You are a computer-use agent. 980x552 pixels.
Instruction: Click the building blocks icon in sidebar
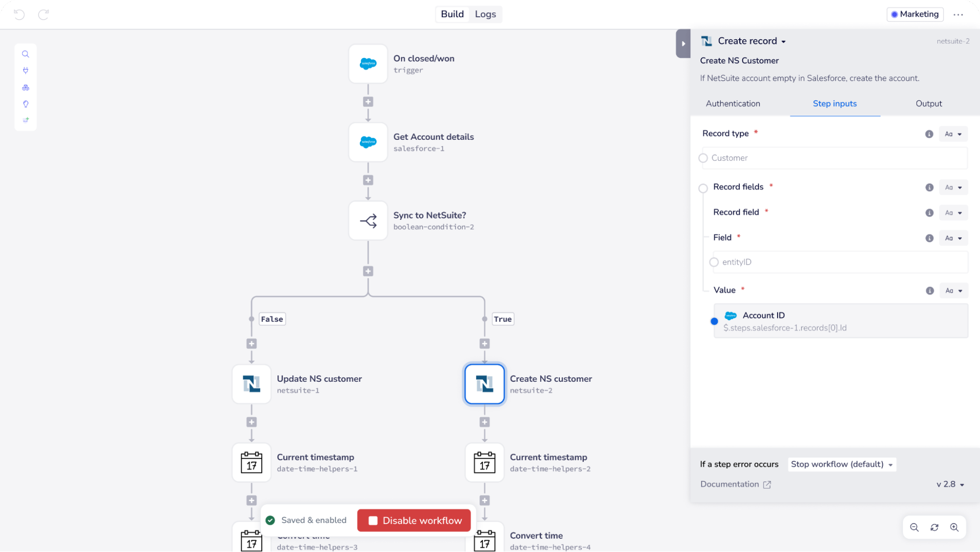[x=25, y=87]
